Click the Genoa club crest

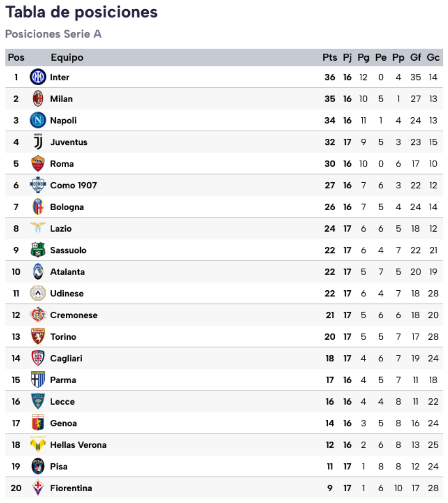[38, 423]
